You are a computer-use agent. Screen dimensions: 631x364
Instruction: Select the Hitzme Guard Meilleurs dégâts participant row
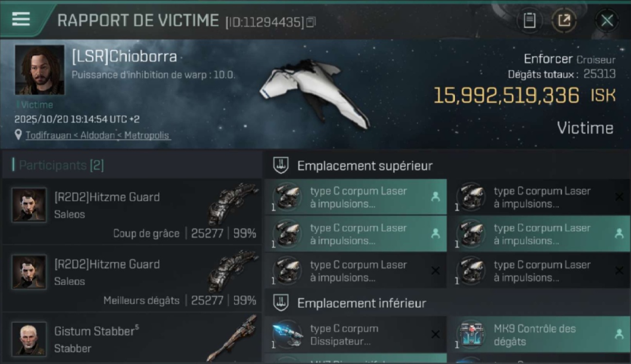[132, 279]
